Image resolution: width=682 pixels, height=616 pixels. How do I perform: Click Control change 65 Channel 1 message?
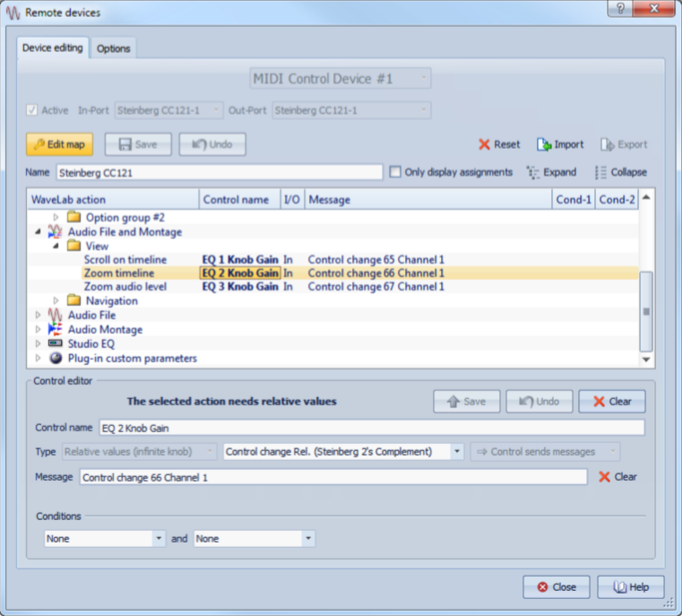[x=376, y=260]
